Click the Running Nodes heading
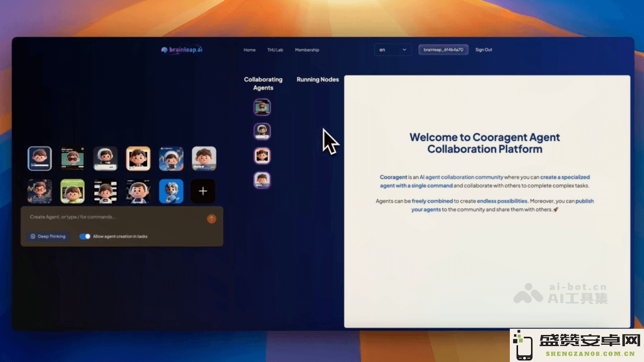 click(x=318, y=79)
